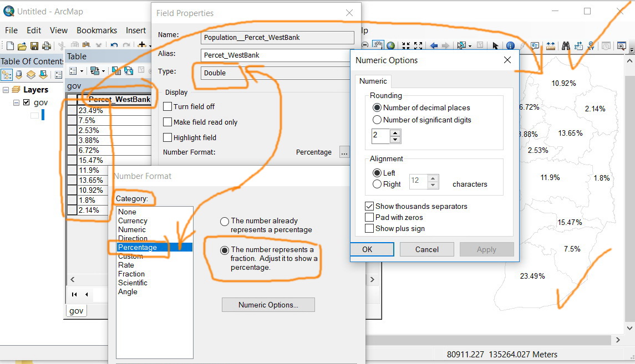Open the Table Options dropdown arrow
Screen dimensions: 635x364
coord(82,71)
